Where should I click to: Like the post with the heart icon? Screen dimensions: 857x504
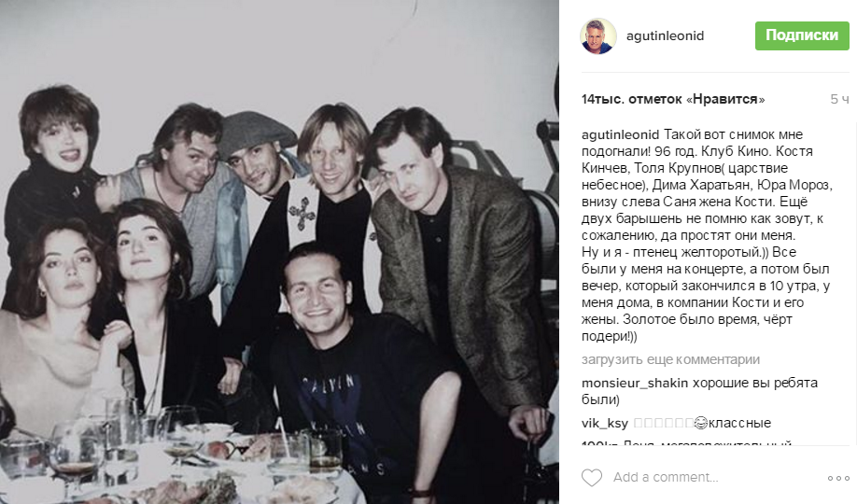click(x=591, y=478)
